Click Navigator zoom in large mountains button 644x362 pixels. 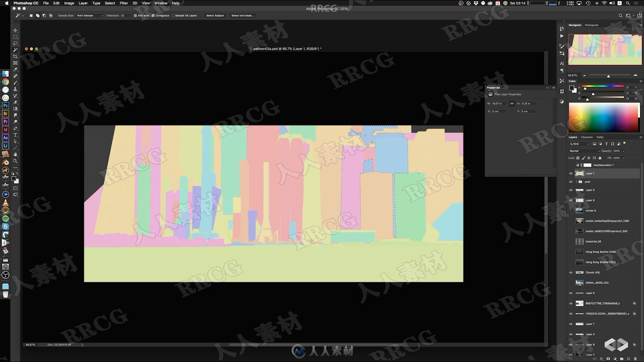point(635,75)
